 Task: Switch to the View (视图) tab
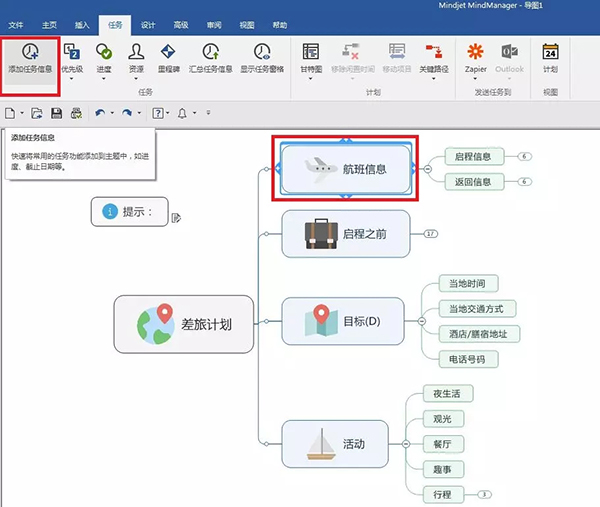click(x=247, y=25)
